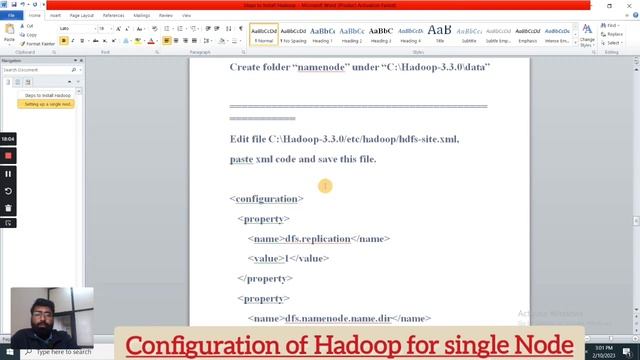Apply the Emphasis style

point(528,35)
